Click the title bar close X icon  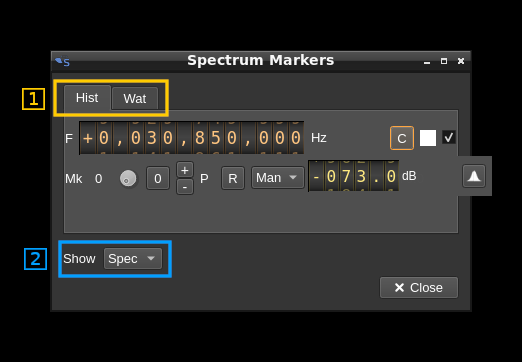tap(461, 61)
